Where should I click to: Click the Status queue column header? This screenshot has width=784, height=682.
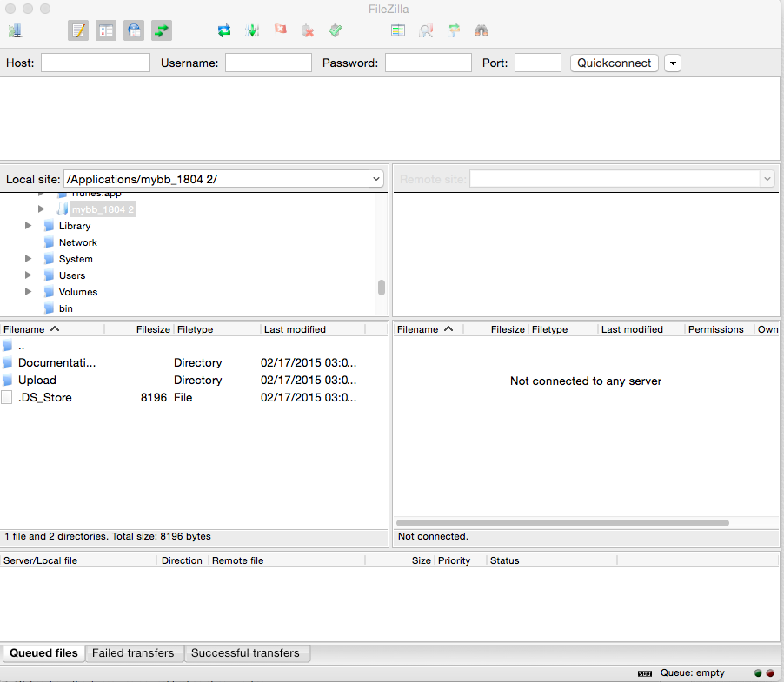pyautogui.click(x=552, y=560)
